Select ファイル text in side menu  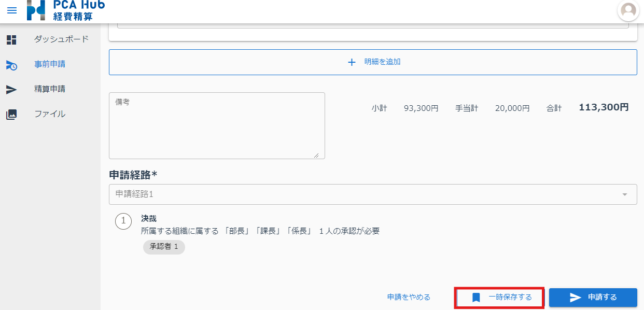coord(50,114)
